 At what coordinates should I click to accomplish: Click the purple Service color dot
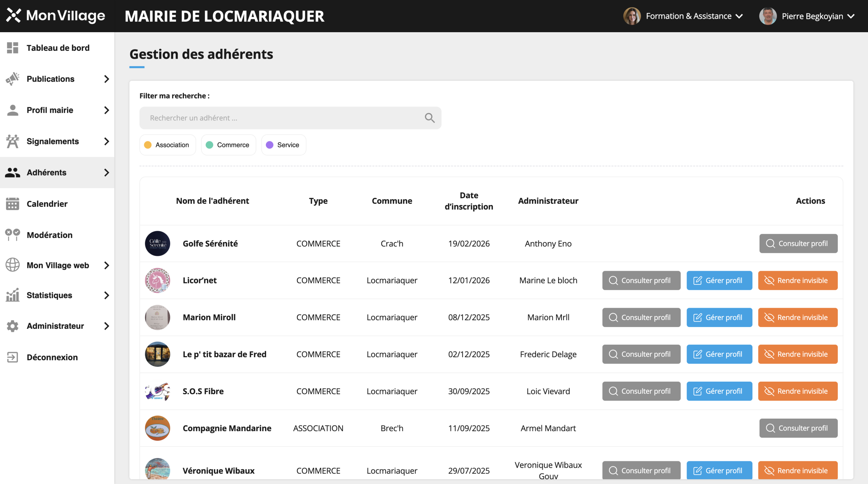click(270, 145)
